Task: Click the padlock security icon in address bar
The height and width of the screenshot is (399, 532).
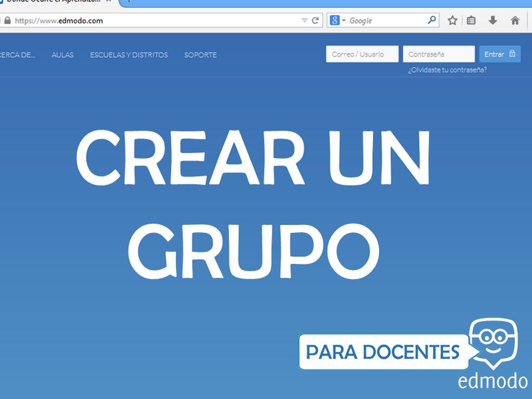Action: click(7, 21)
